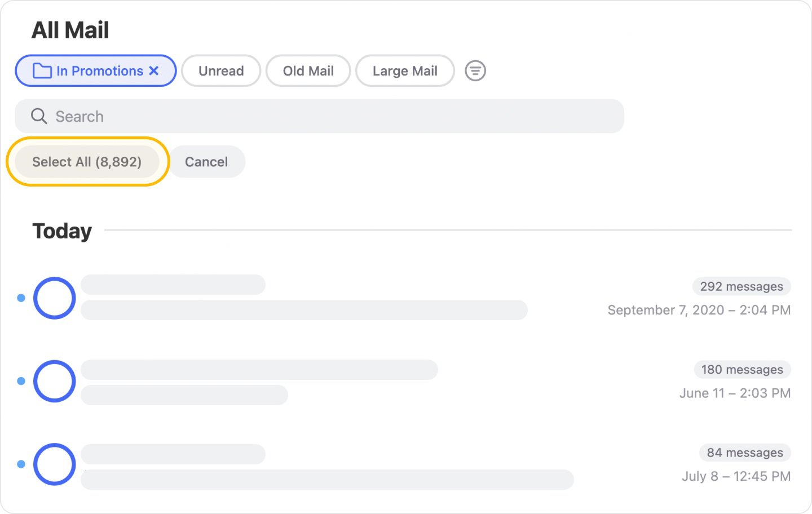This screenshot has height=514, width=812.
Task: Open the filter options icon
Action: coord(475,70)
